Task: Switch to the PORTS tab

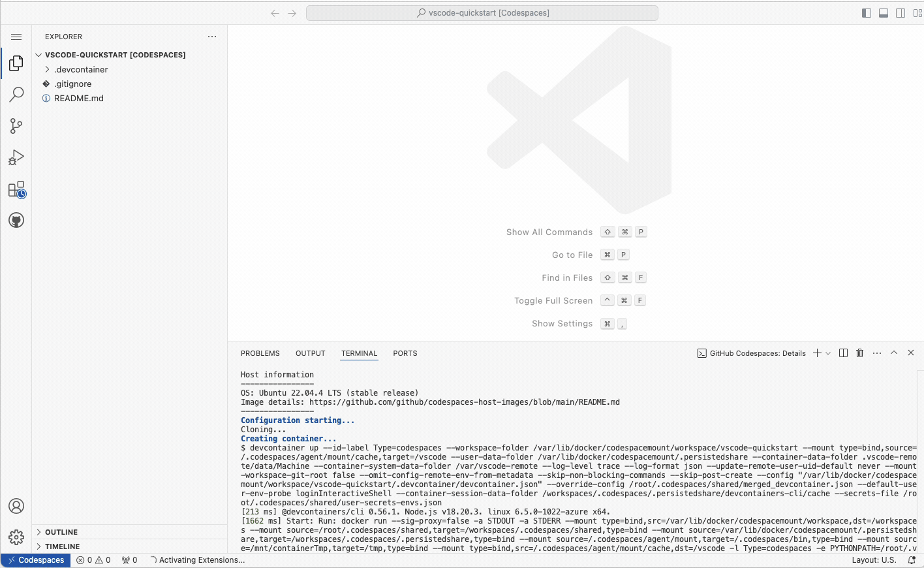Action: (x=405, y=353)
